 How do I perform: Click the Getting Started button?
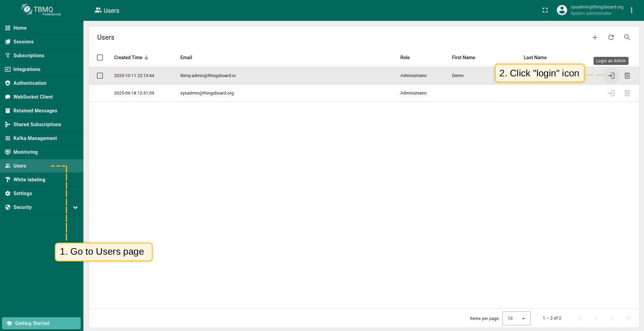tap(41, 323)
